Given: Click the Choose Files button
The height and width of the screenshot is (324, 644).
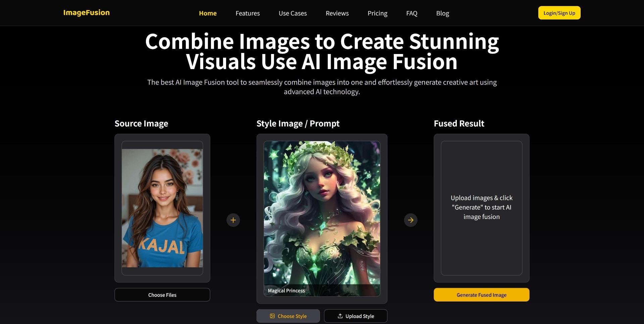Looking at the screenshot, I should tap(162, 295).
